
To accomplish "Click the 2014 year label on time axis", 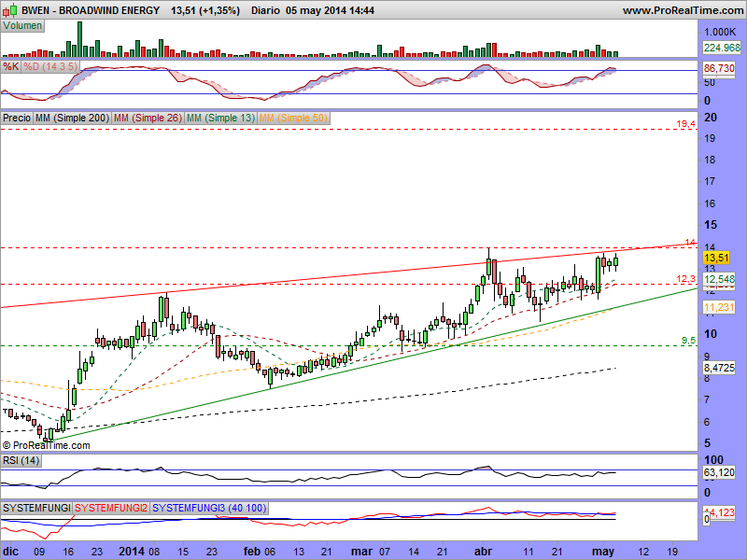I will click(x=132, y=552).
